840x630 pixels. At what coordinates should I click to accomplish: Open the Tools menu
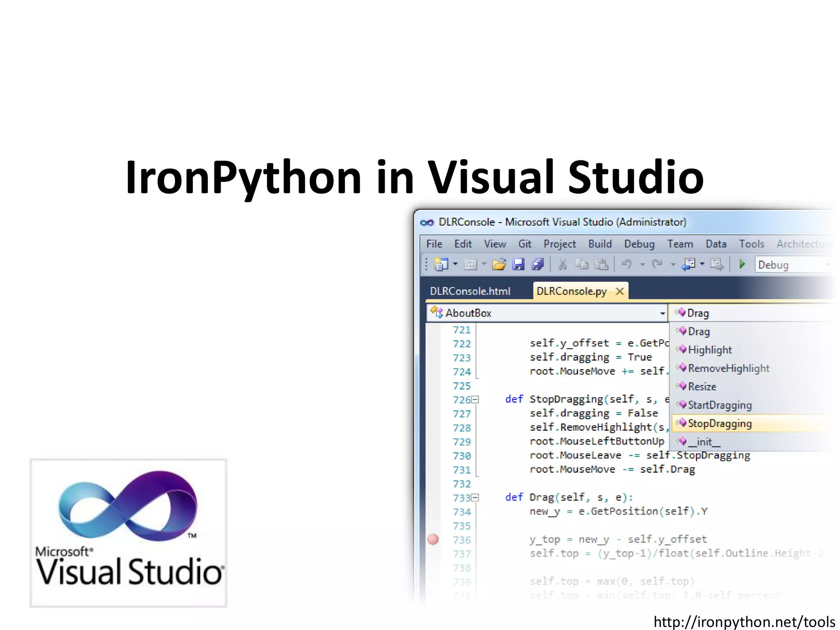point(751,244)
